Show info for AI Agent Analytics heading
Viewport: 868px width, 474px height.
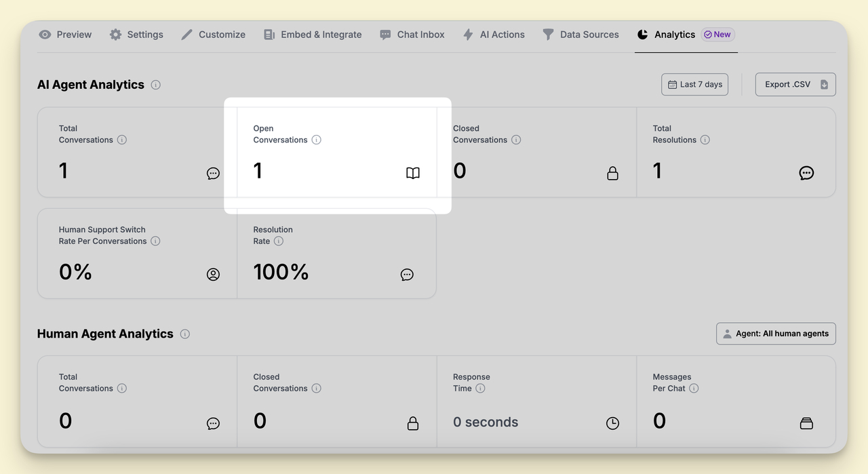tap(156, 85)
